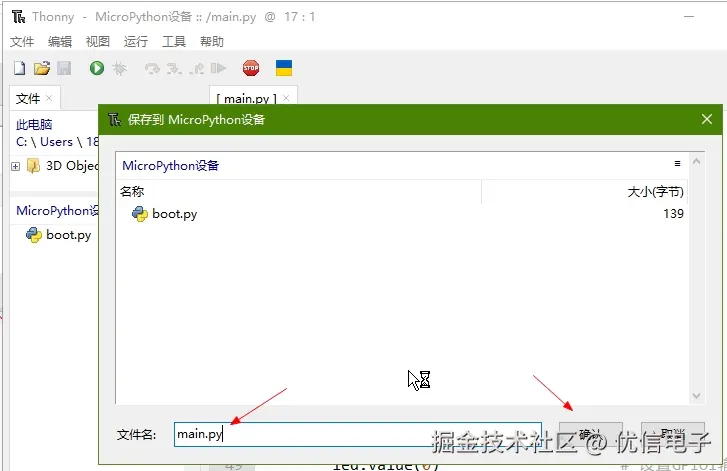Click the 文件名 input field with main.py
This screenshot has width=727, height=471.
click(x=357, y=434)
